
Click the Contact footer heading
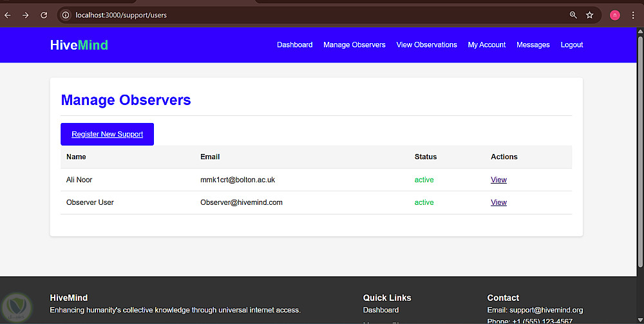tap(503, 298)
